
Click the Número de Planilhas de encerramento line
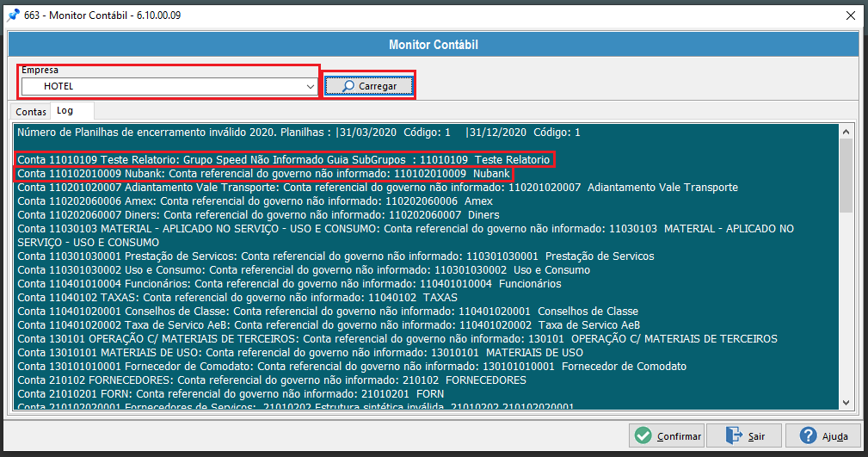point(299,133)
